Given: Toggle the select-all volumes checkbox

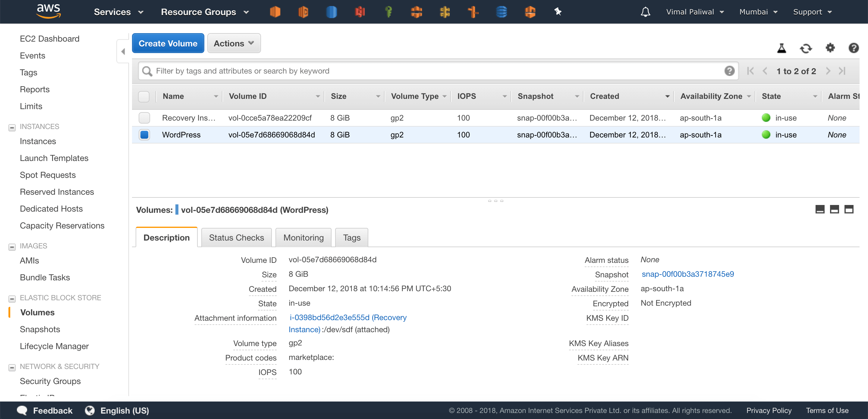Looking at the screenshot, I should coord(144,96).
